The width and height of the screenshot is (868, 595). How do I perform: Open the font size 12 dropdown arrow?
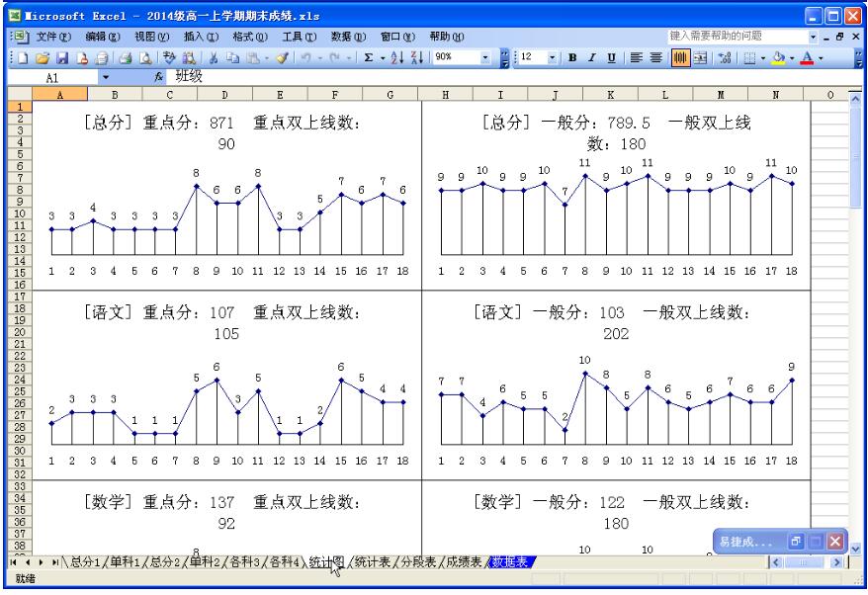(x=552, y=57)
